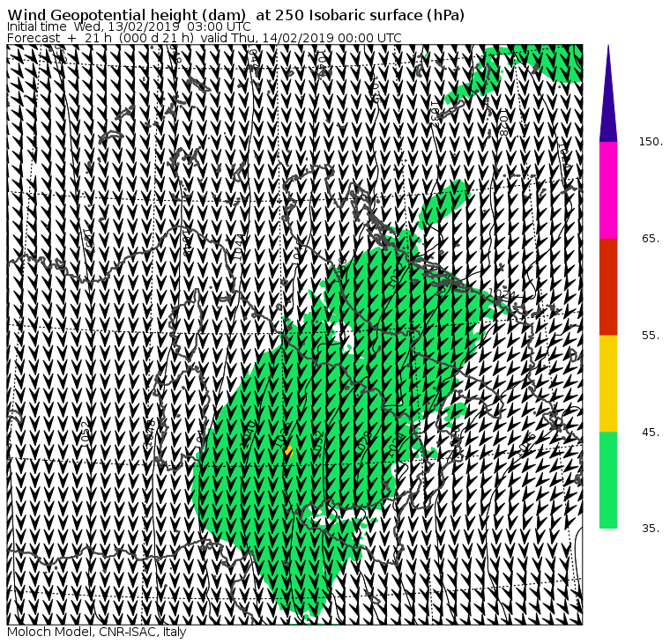Viewport: 670px width, 644px height.
Task: Click the 'Initial time Wed, 13/02/2019' line
Action: tap(129, 26)
